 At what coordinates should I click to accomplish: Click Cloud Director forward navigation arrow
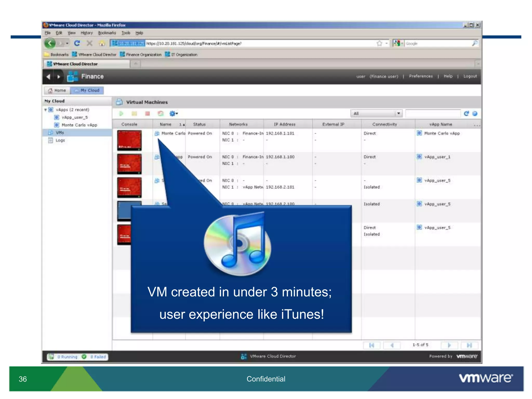[59, 77]
